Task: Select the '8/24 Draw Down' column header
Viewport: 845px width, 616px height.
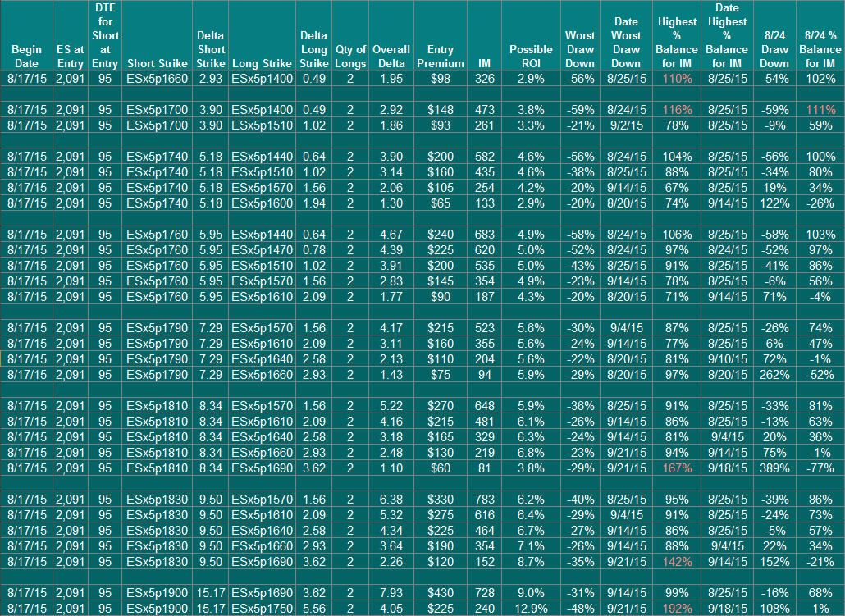Action: [x=774, y=35]
